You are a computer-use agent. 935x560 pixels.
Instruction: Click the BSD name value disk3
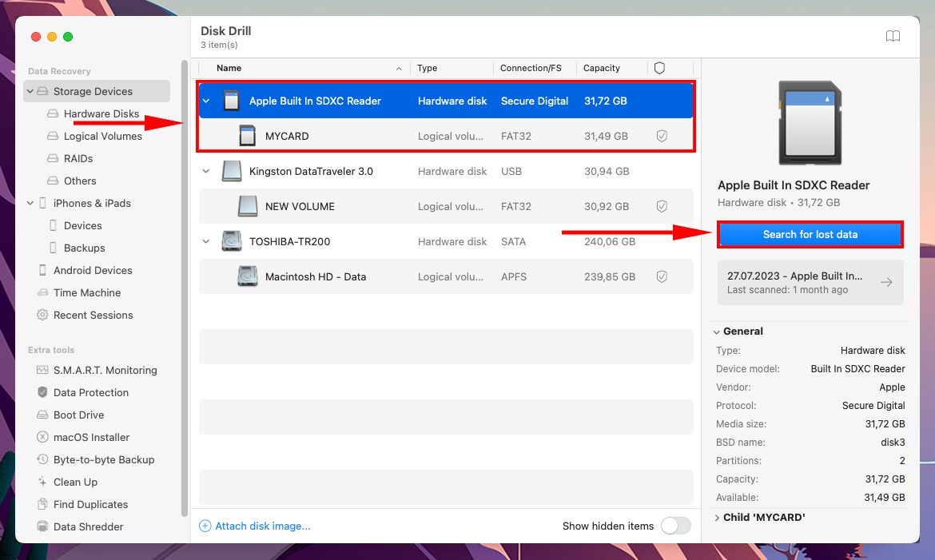893,443
